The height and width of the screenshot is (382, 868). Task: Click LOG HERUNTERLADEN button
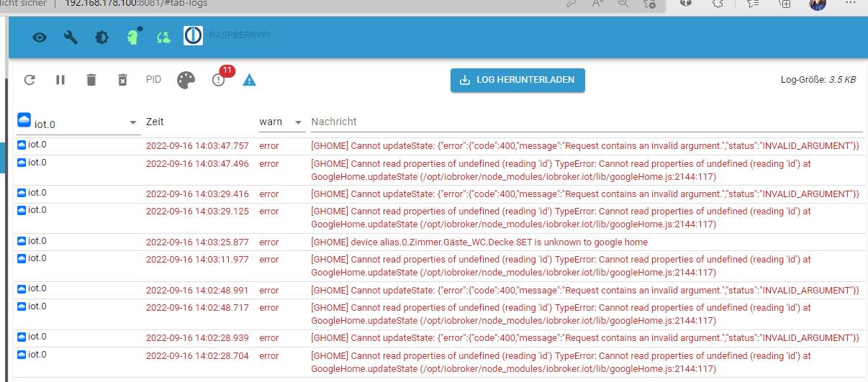[x=517, y=80]
